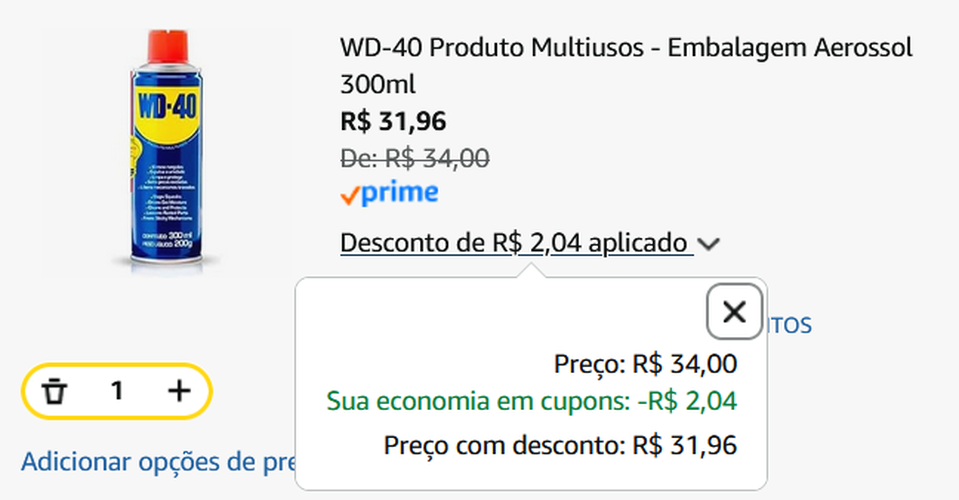Close the discount details popover
This screenshot has width=959, height=500.
pos(734,312)
